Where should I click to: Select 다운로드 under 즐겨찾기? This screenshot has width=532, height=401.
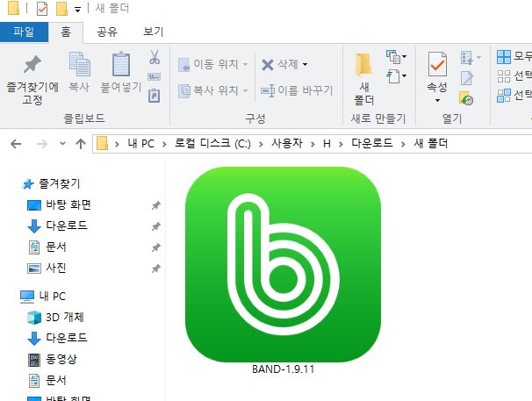[x=67, y=226]
